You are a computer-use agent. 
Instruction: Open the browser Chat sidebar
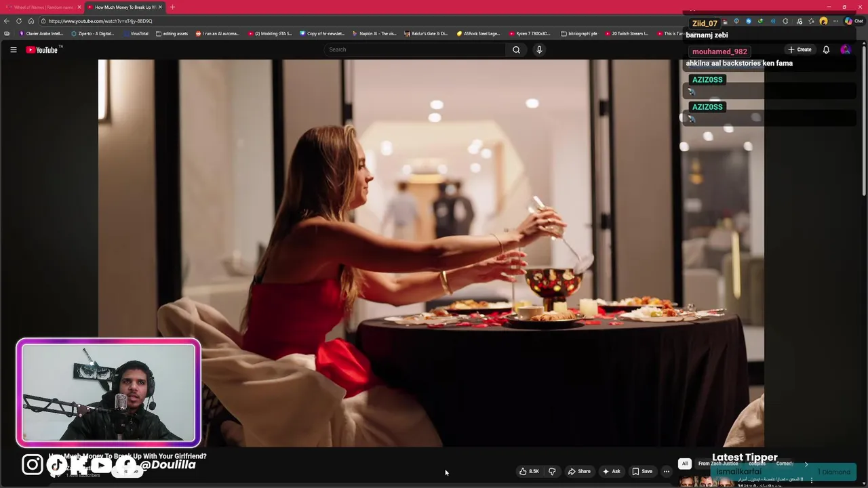(853, 21)
